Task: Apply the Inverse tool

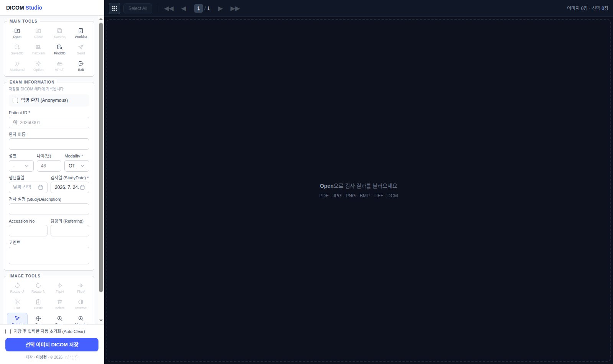Action: [81, 304]
